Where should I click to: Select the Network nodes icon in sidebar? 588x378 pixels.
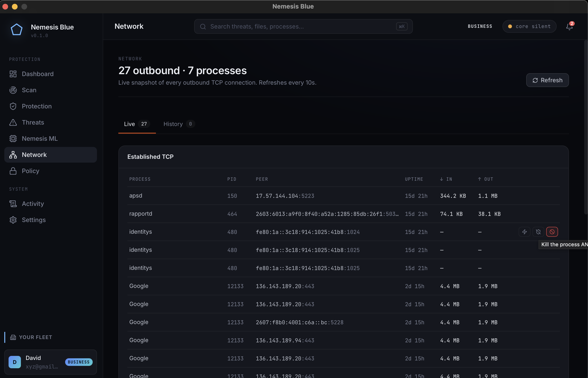point(13,155)
